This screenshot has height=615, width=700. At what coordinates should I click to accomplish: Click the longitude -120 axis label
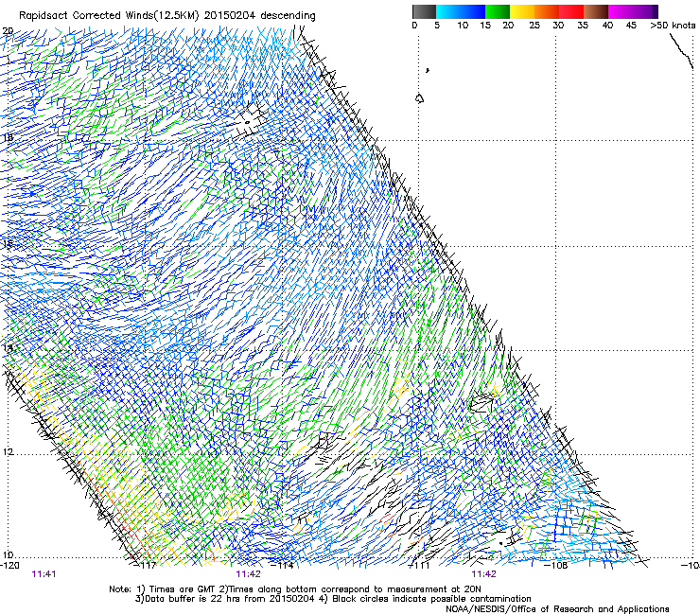9,566
